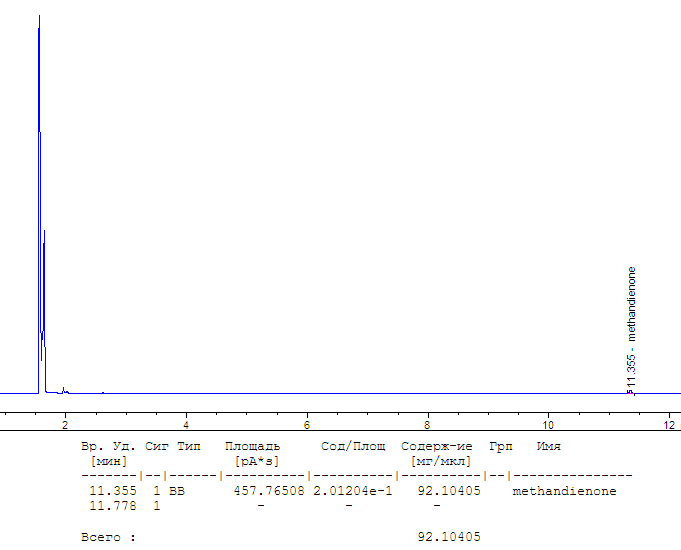
Task: Click the small peak near 2 minutes
Action: [63, 389]
